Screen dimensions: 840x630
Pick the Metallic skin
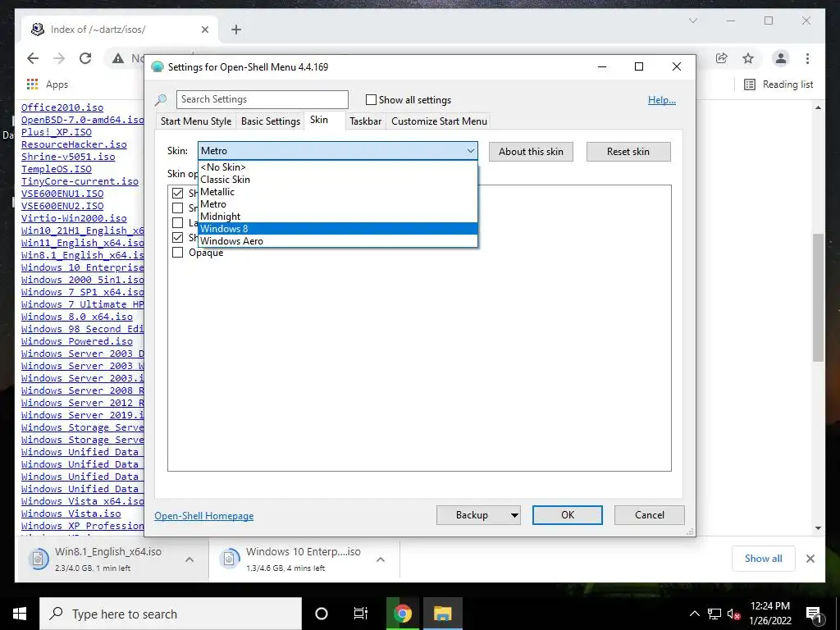point(337,192)
